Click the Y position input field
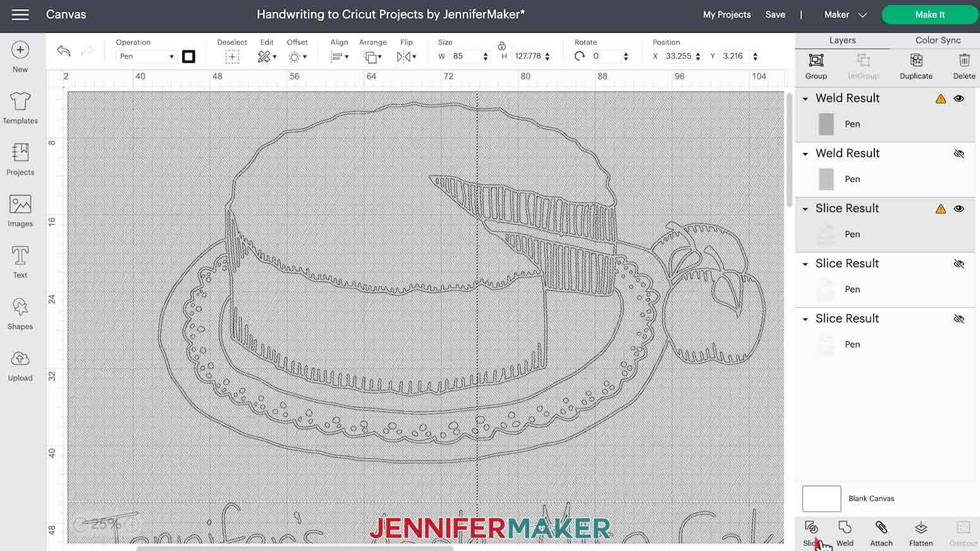The image size is (980, 551). coord(736,56)
